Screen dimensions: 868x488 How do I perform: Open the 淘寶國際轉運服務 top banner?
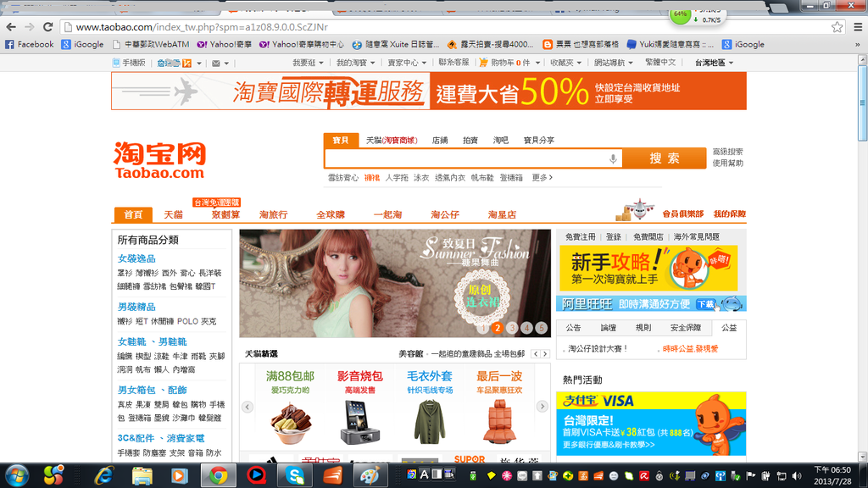click(x=428, y=91)
